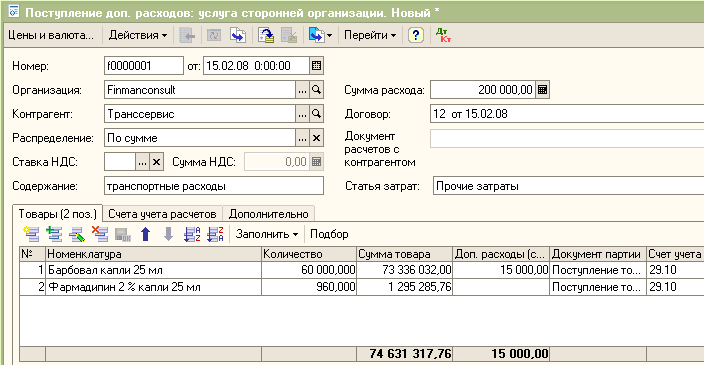Click the sum cell 73 336 032,00
This screenshot has height=365, width=704.
pos(405,270)
